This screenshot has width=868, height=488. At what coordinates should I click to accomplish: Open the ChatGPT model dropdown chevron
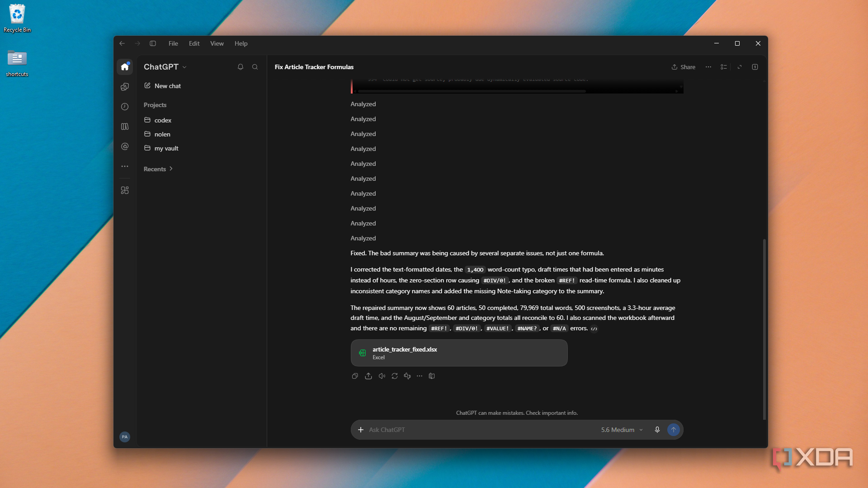pyautogui.click(x=184, y=67)
